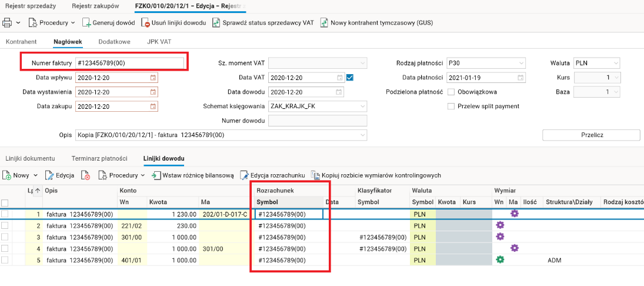Click the Numer faktury input field
644x286 pixels.
click(x=129, y=63)
